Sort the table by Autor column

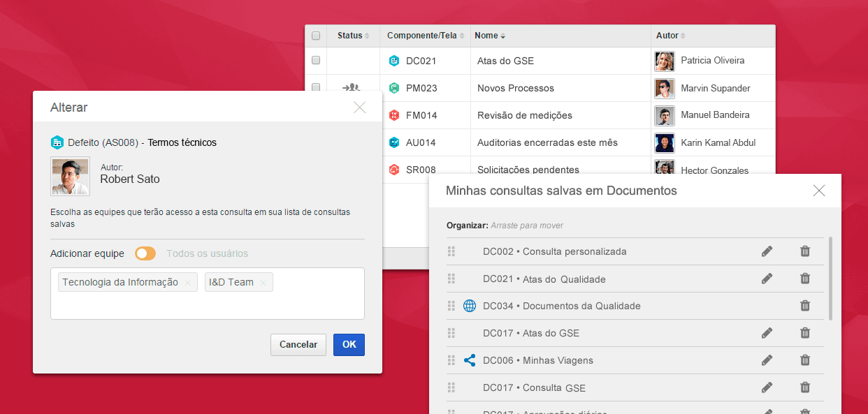[671, 36]
